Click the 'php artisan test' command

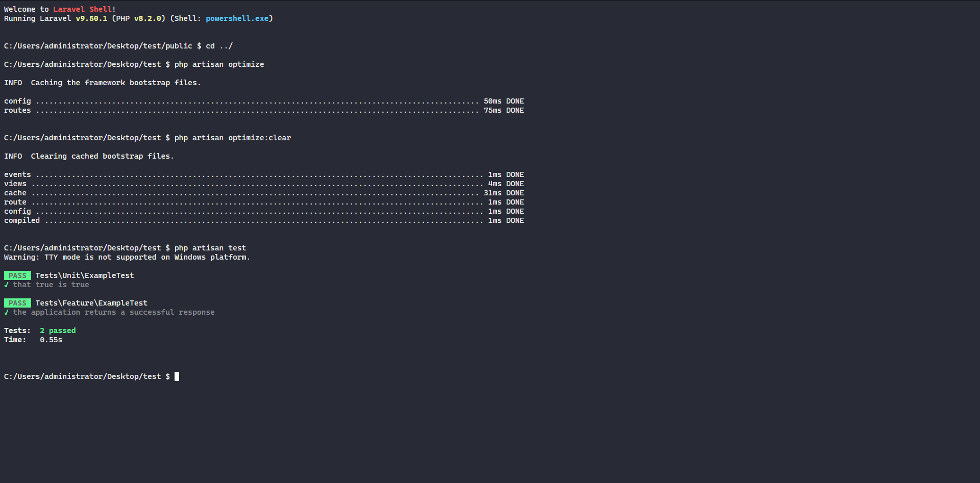tap(210, 248)
